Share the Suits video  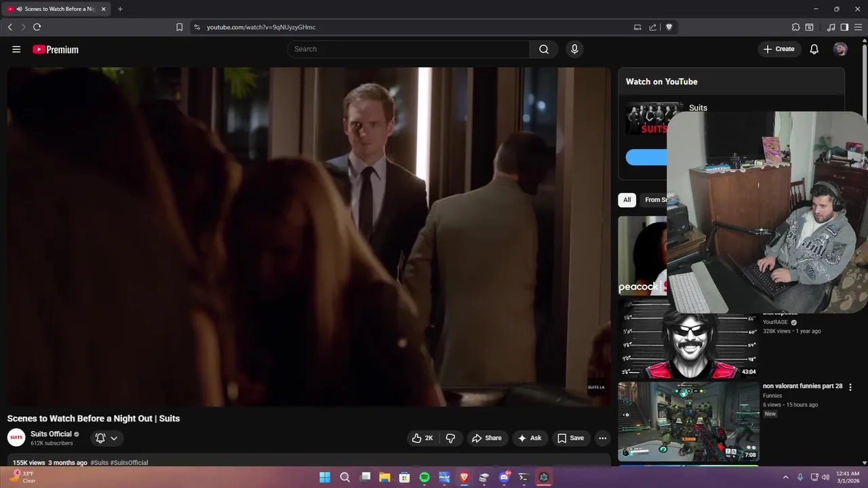(x=487, y=438)
